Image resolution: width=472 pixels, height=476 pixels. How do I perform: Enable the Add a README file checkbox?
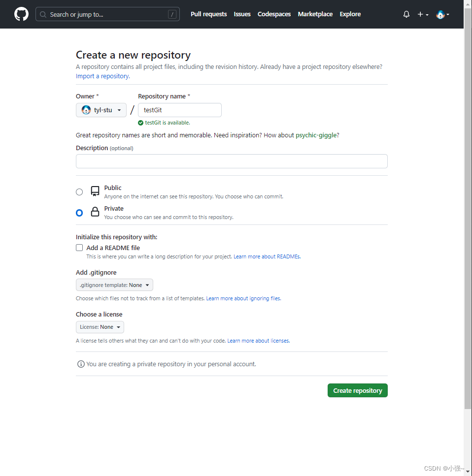[x=79, y=248]
